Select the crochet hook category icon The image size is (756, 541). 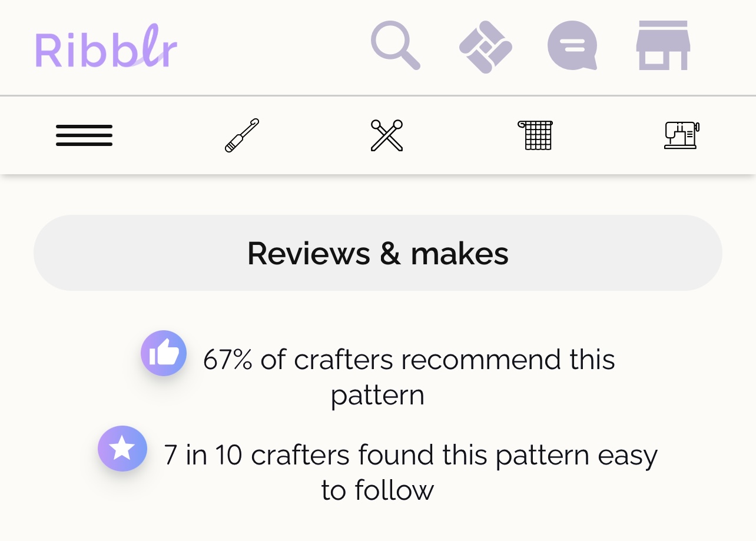click(242, 135)
